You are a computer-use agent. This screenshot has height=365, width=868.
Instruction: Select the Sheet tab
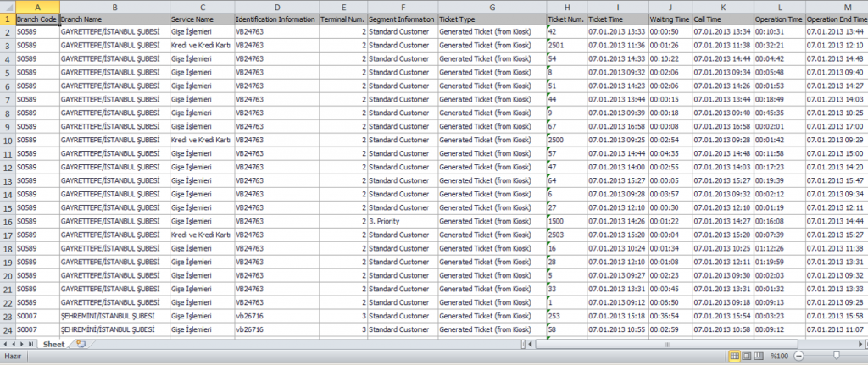point(53,344)
